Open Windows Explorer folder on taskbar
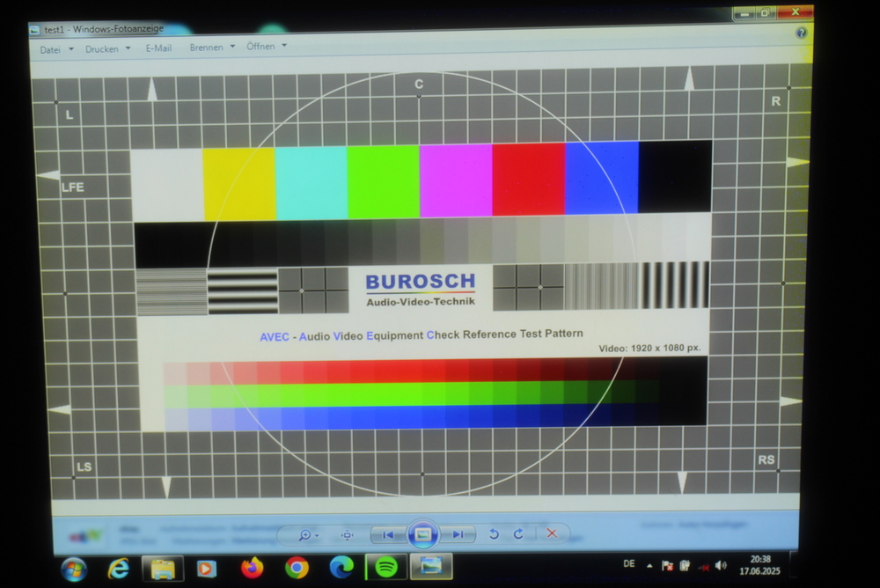This screenshot has width=880, height=588. pyautogui.click(x=163, y=569)
